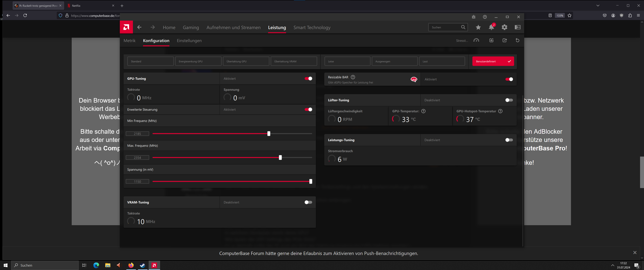644x270 pixels.
Task: Click the AMD logo home icon
Action: coord(126,27)
